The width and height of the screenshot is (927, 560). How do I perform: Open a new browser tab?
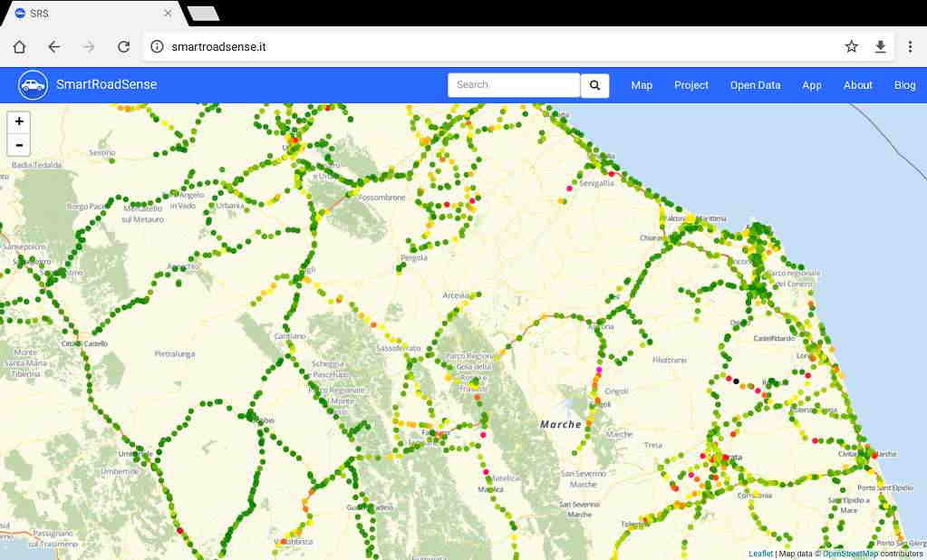point(203,13)
